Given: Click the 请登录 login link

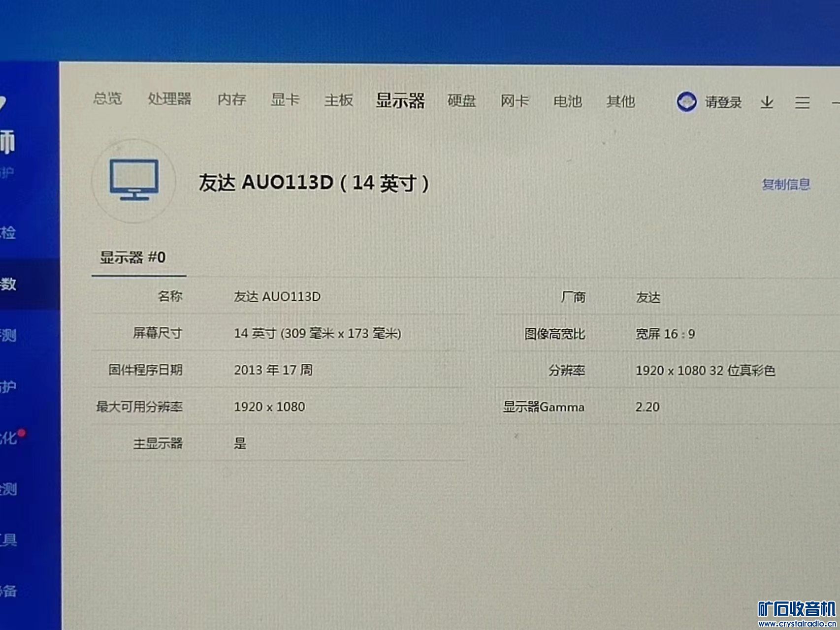Looking at the screenshot, I should click(x=723, y=102).
